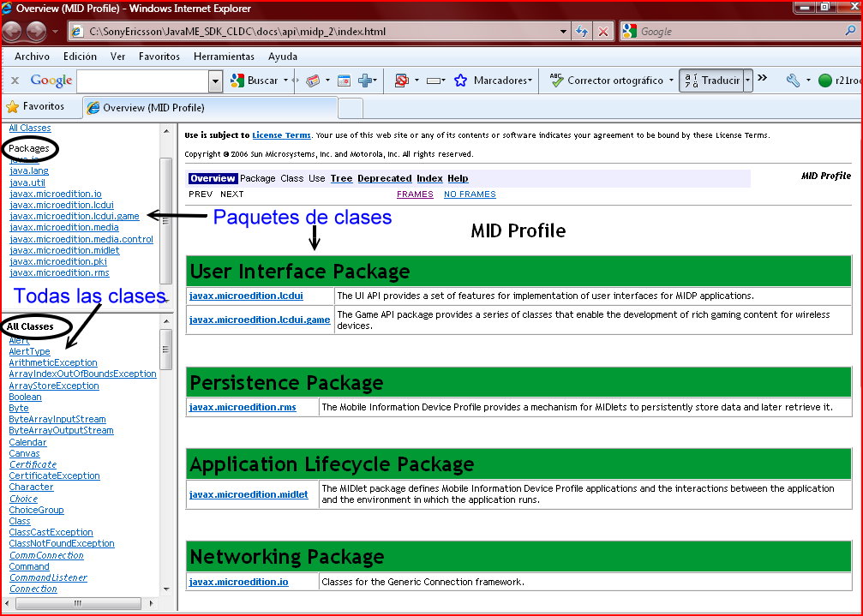Open javax.microedition.rms in the Persistence table

click(x=243, y=407)
